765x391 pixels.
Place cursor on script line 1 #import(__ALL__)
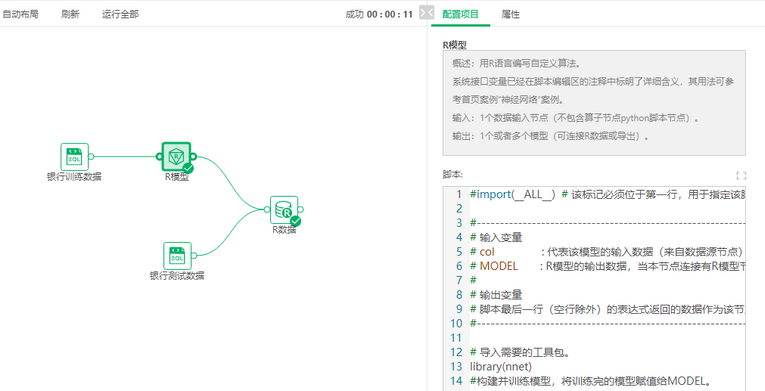click(607, 194)
